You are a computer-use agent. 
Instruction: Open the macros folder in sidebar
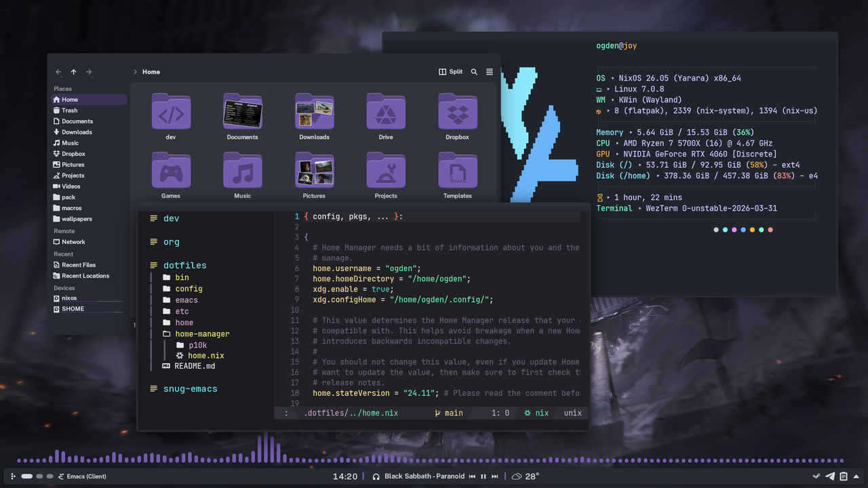coord(89,208)
